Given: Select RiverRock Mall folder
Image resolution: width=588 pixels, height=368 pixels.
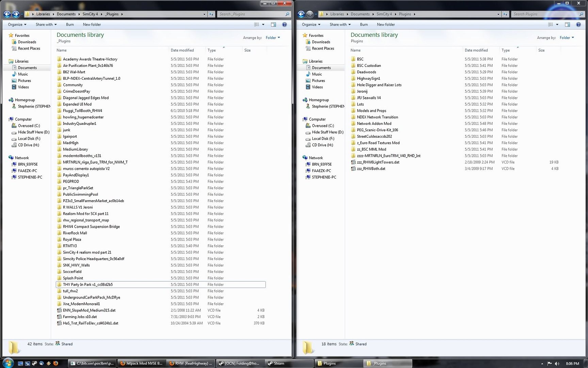Looking at the screenshot, I should (x=75, y=233).
